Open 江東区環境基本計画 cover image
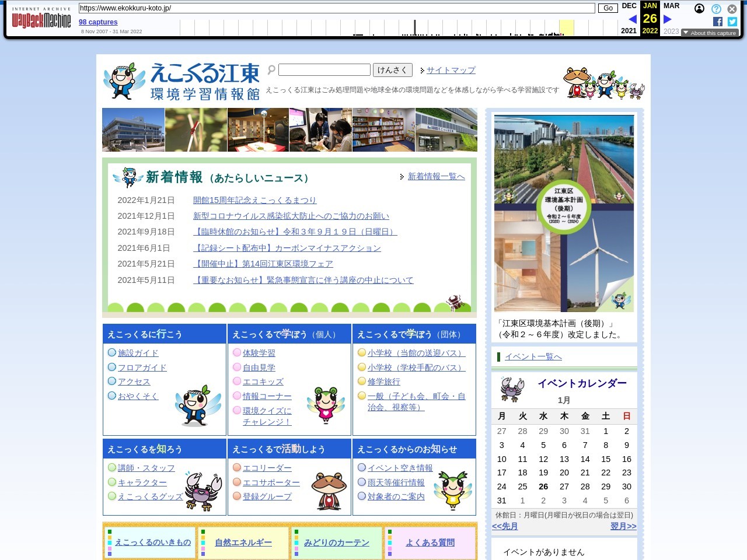 pyautogui.click(x=564, y=213)
